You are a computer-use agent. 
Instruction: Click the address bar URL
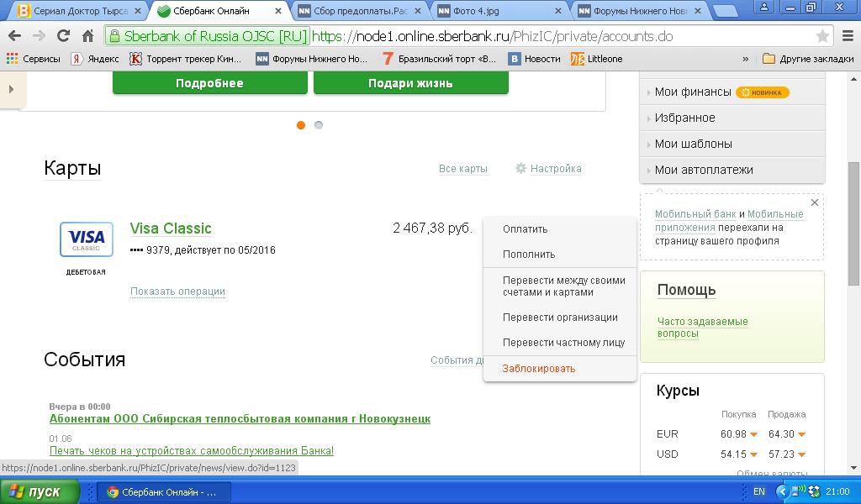(492, 36)
